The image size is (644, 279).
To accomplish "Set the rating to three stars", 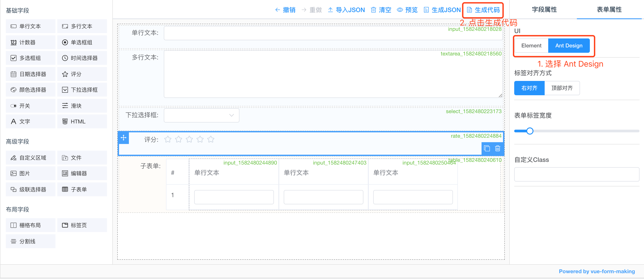I will click(189, 139).
